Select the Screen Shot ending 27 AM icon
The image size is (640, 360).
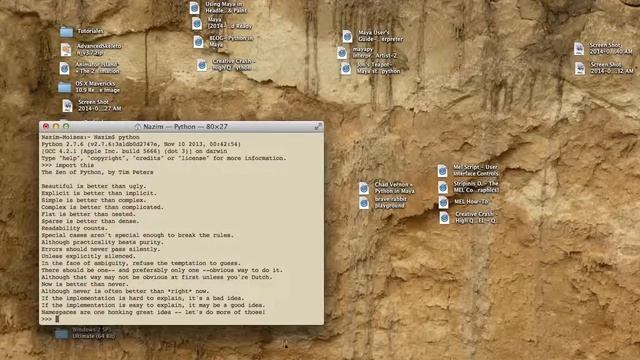click(67, 105)
